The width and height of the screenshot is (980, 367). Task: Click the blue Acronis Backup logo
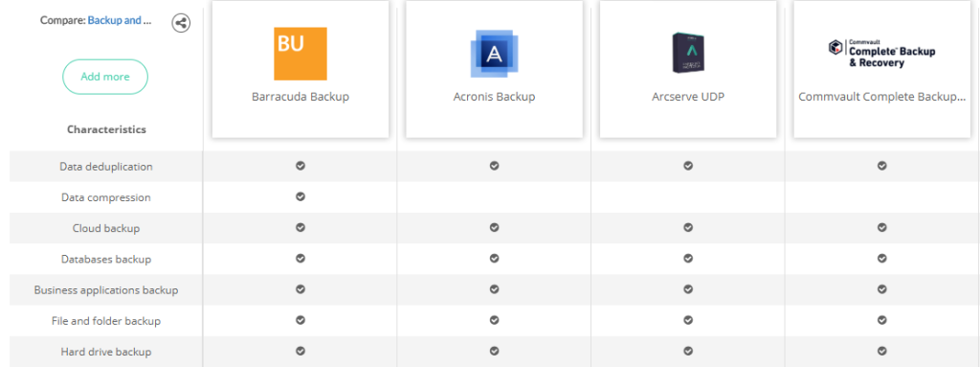(x=495, y=54)
